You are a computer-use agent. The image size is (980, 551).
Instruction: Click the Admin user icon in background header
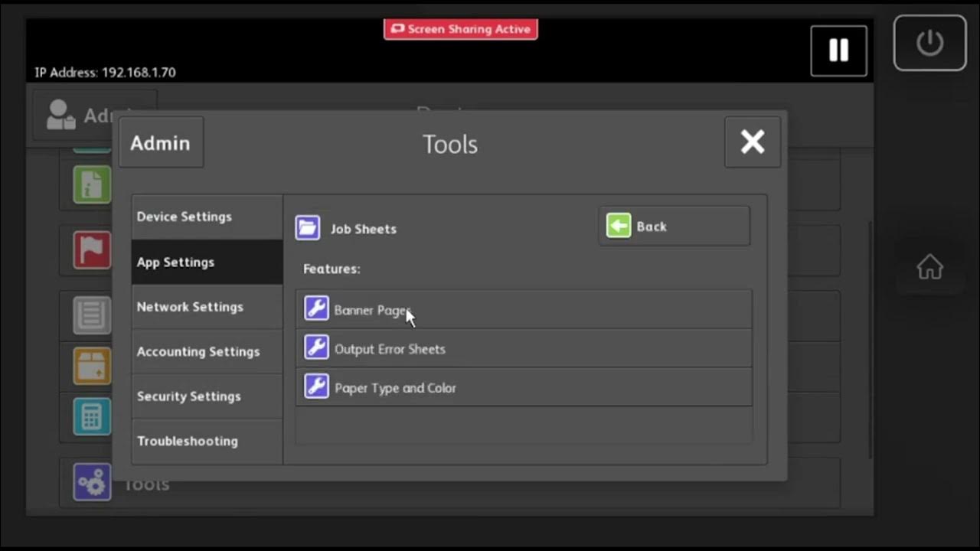[60, 115]
